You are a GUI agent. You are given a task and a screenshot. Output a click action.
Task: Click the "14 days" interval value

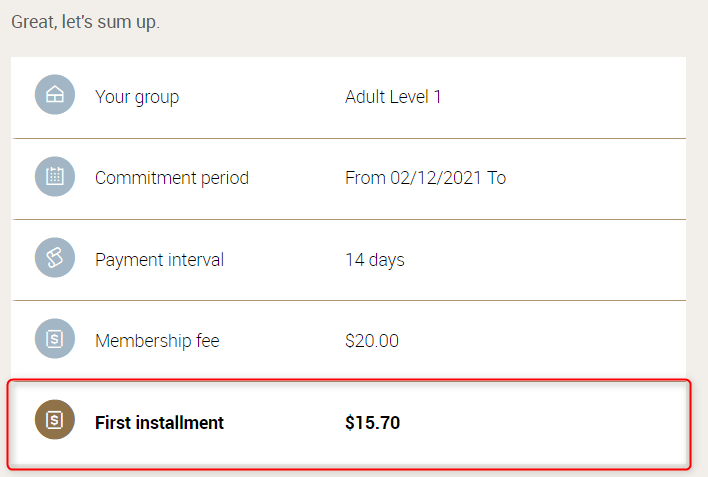click(375, 259)
